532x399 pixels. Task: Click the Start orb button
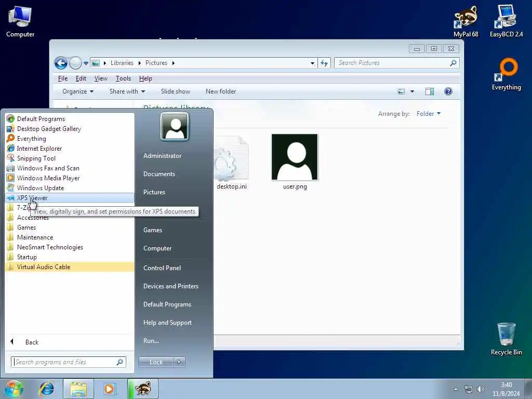click(14, 389)
